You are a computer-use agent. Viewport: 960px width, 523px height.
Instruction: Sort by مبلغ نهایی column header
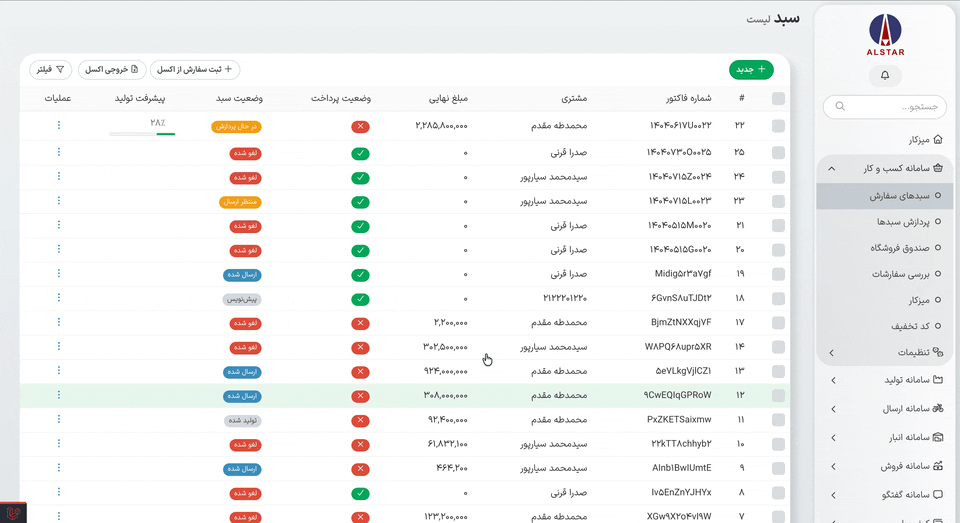tap(448, 98)
